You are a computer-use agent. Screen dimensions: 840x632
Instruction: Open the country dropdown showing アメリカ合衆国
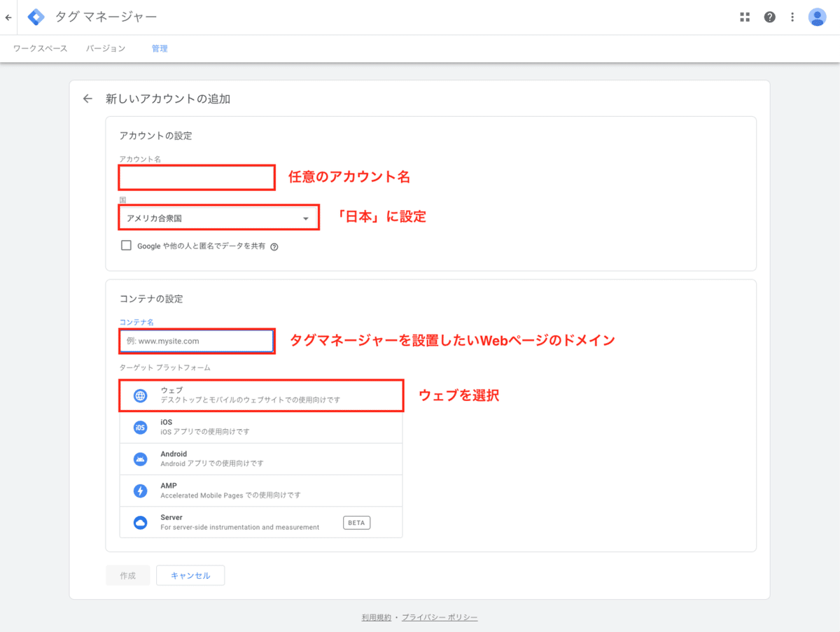point(218,217)
